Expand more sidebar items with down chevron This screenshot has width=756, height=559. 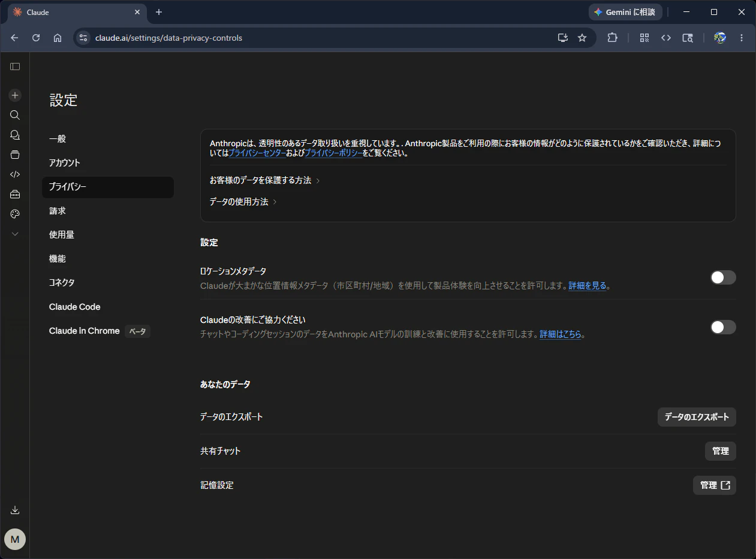click(15, 234)
